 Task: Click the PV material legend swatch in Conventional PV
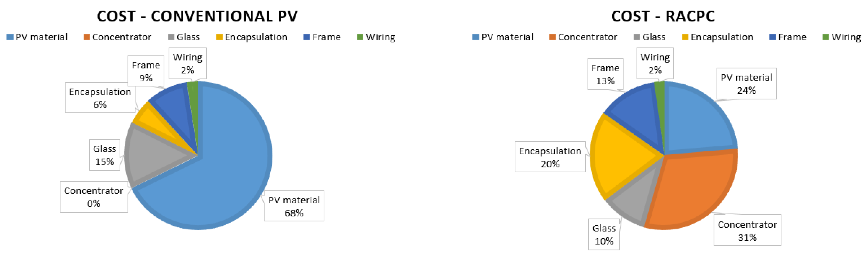(10, 37)
